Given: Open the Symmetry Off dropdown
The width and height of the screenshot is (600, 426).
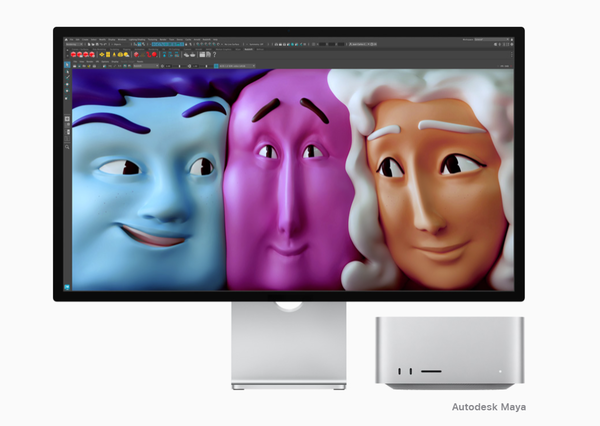Looking at the screenshot, I should tap(256, 44).
